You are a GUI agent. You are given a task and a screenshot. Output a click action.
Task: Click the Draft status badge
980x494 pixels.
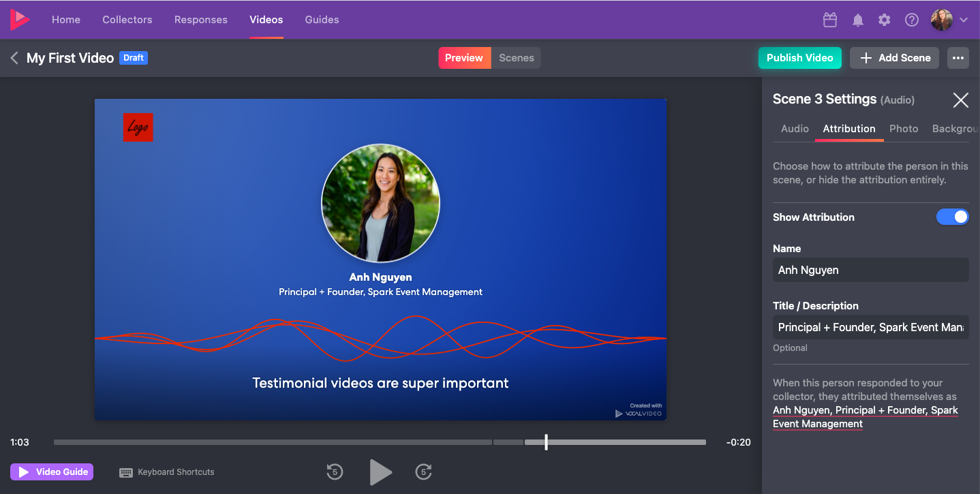134,58
